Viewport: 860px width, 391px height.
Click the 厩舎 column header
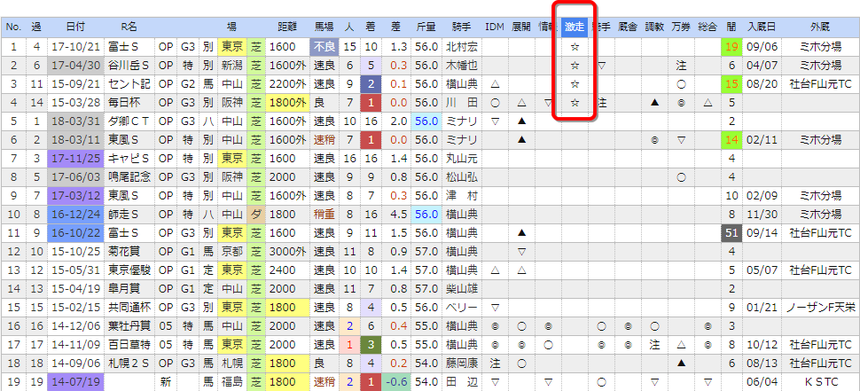point(627,26)
